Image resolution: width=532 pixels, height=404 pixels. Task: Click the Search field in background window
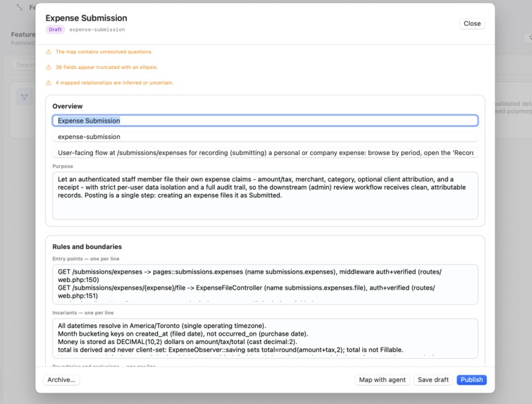coord(23,65)
